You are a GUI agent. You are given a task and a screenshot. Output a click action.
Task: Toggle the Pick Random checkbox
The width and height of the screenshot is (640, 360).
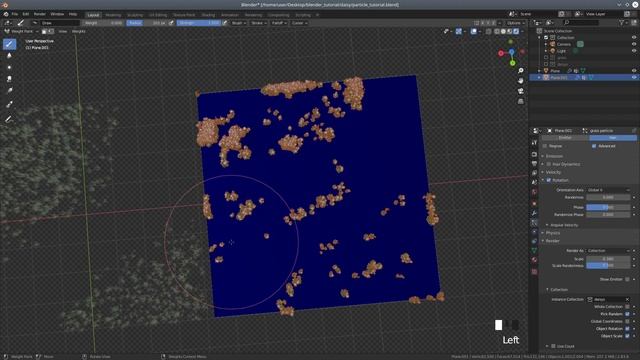(x=627, y=314)
